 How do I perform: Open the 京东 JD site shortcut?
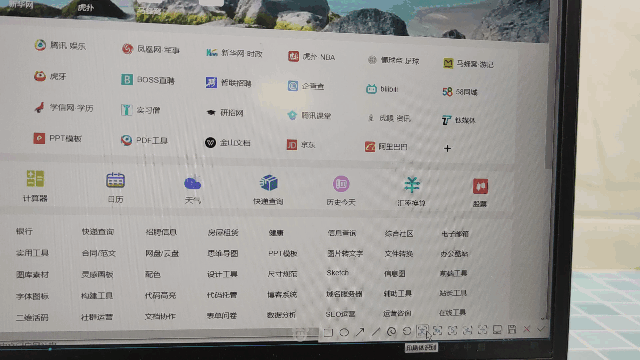(x=301, y=145)
